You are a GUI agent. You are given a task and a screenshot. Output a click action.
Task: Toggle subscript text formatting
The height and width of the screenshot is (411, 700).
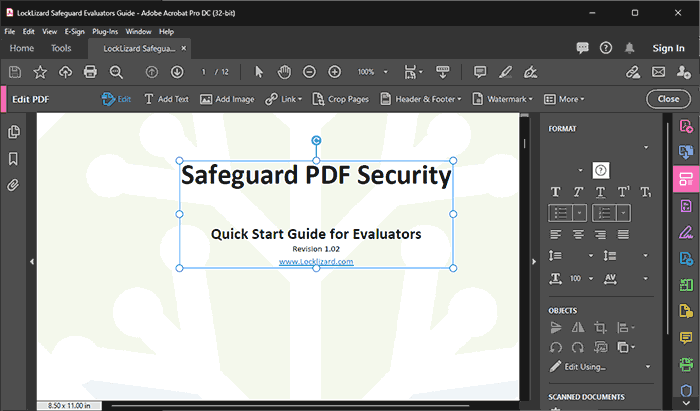[646, 192]
